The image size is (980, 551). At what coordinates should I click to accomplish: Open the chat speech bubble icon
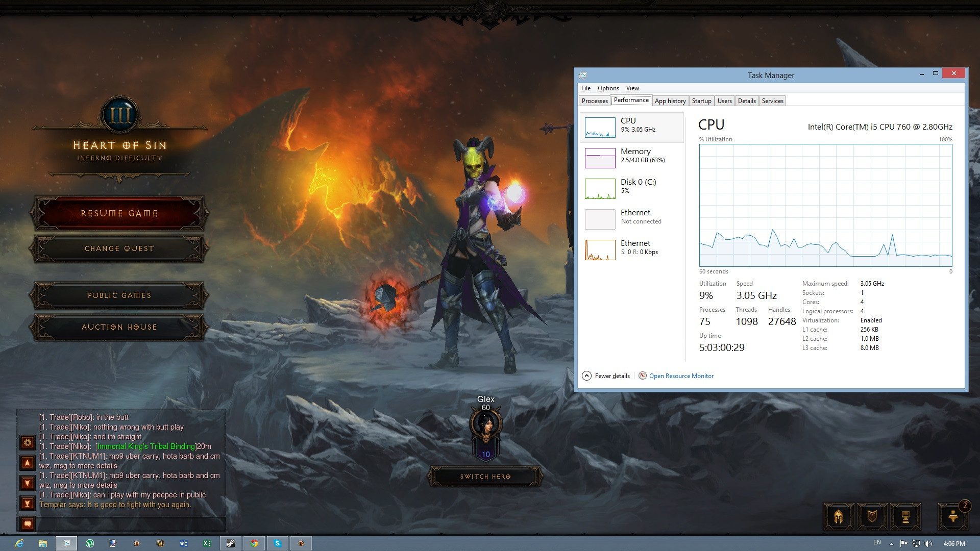tap(28, 523)
